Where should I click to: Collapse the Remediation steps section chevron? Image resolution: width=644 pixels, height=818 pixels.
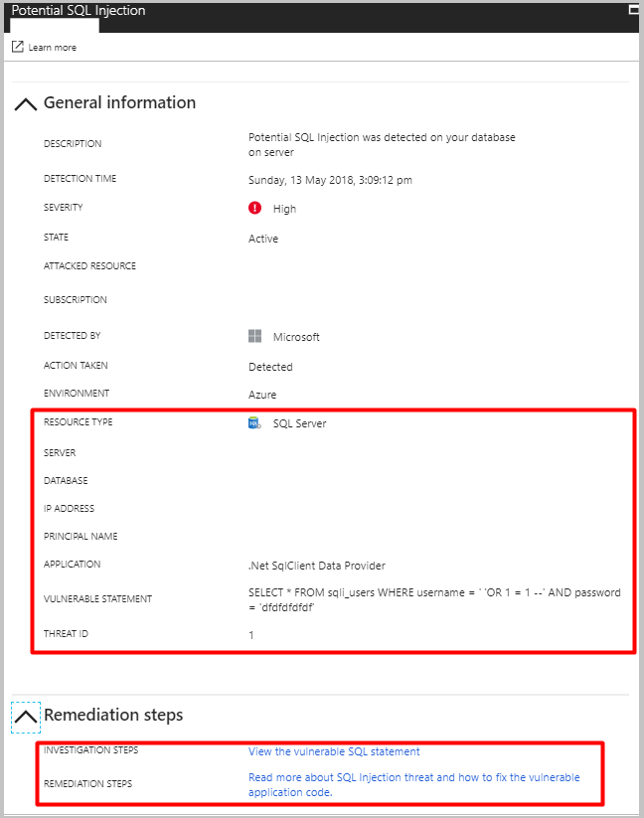[26, 717]
